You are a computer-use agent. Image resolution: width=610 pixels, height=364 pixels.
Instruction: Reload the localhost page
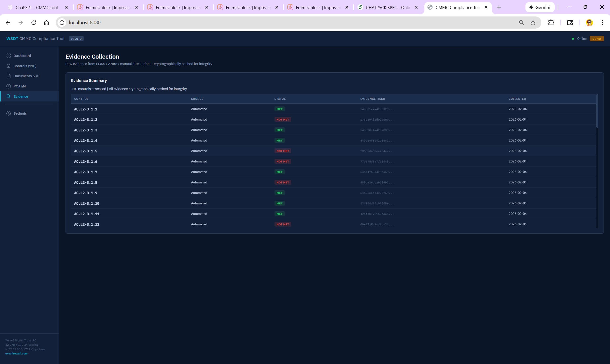(34, 23)
